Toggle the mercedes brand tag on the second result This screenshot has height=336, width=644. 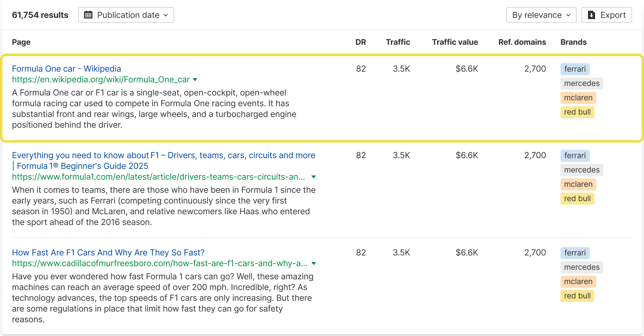click(582, 170)
